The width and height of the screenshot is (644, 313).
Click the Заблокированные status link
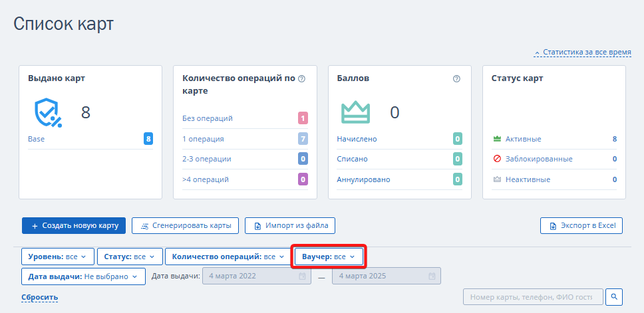[539, 159]
